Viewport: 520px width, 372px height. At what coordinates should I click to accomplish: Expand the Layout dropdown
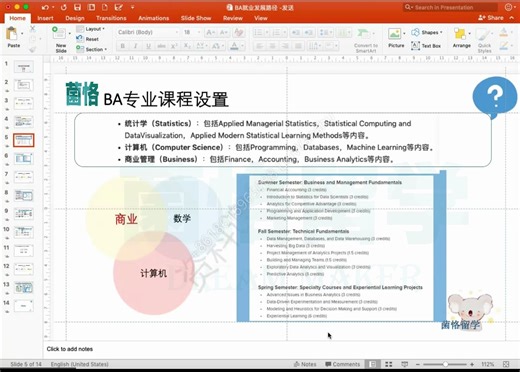point(91,29)
